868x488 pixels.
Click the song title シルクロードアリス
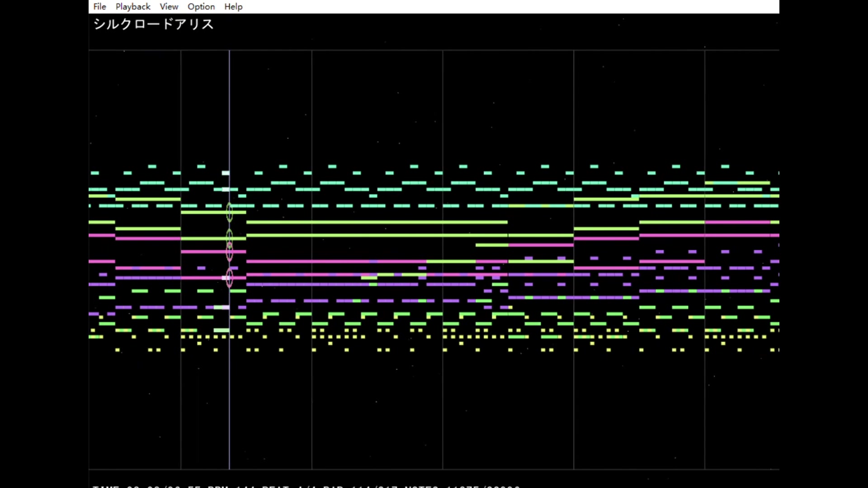point(153,24)
